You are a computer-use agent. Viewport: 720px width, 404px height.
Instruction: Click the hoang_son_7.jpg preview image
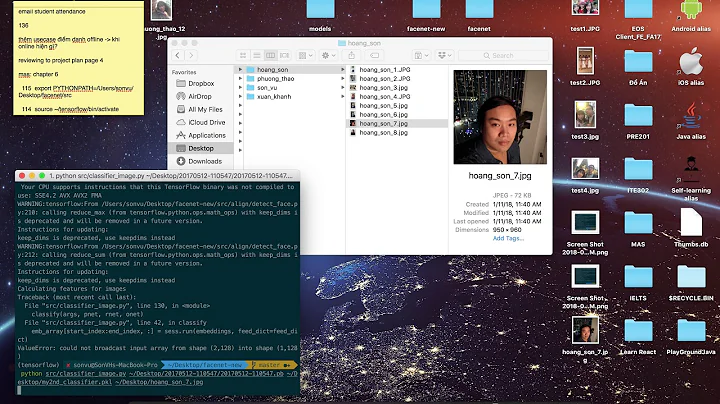[500, 117]
